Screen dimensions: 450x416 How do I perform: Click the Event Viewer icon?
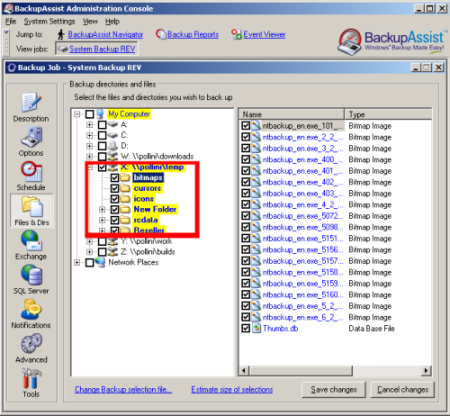click(236, 34)
